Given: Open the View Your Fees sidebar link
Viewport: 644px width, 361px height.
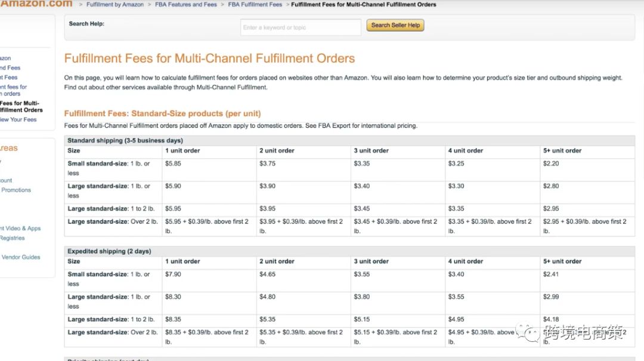Looking at the screenshot, I should (x=18, y=119).
